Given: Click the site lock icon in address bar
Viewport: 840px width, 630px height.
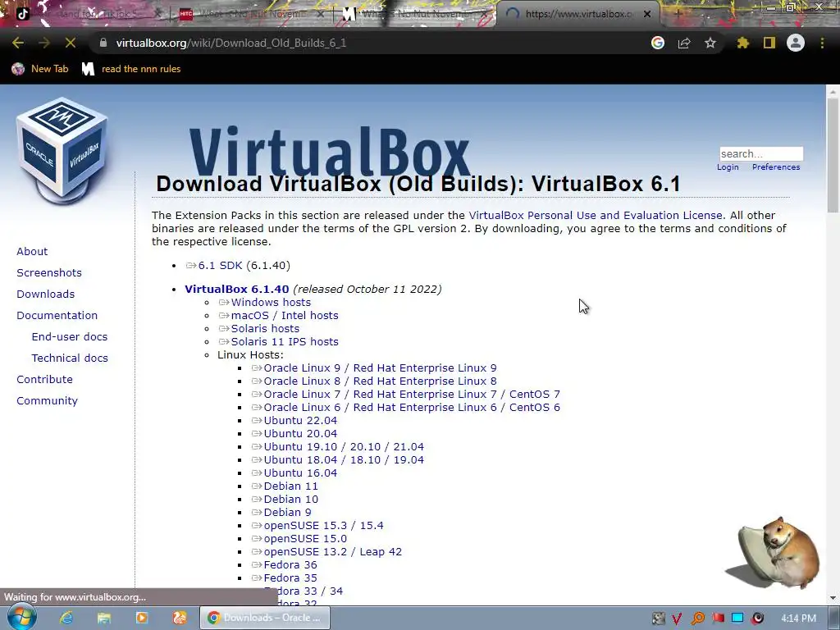Looking at the screenshot, I should (x=103, y=43).
